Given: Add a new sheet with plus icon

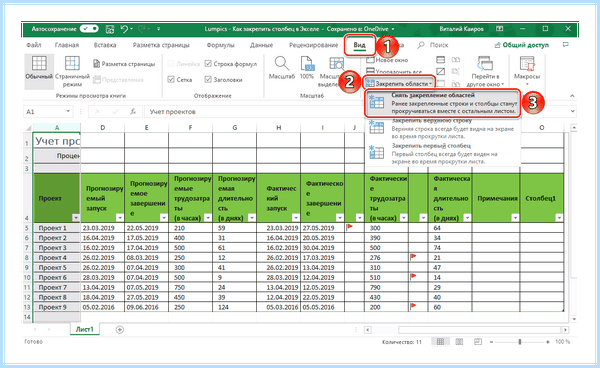Looking at the screenshot, I should pyautogui.click(x=120, y=329).
